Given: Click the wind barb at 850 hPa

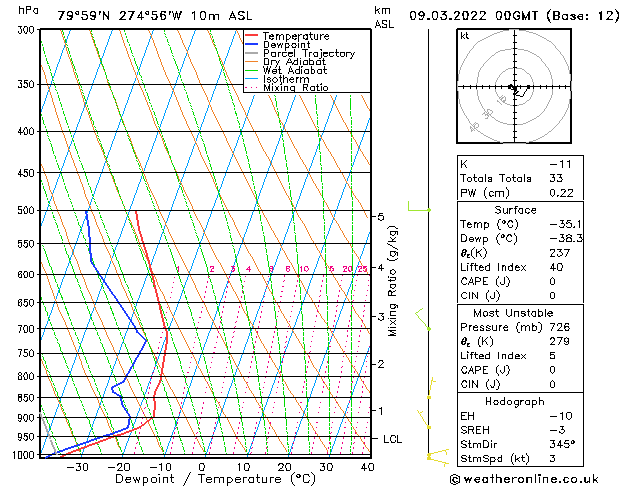Looking at the screenshot, I should point(431,388).
